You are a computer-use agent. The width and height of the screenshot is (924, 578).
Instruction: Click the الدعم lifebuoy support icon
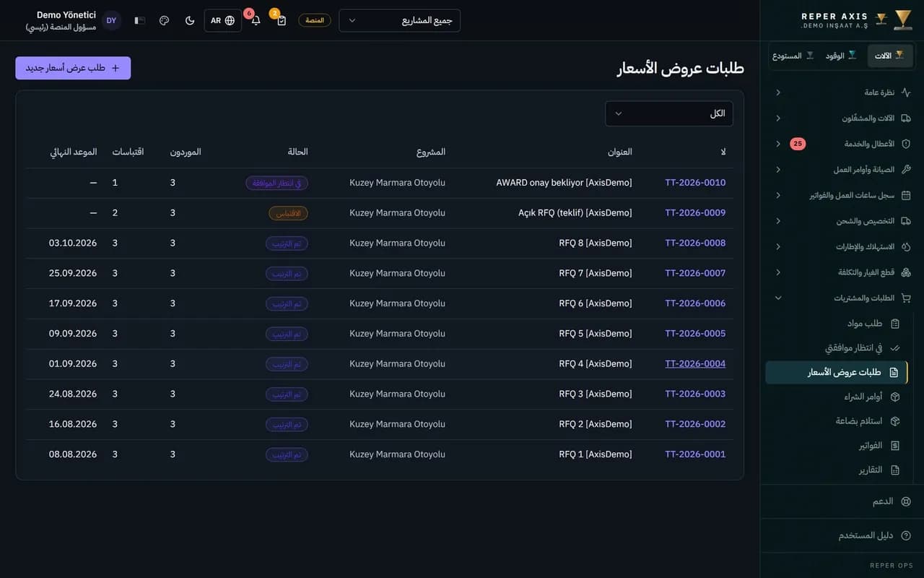click(x=906, y=501)
